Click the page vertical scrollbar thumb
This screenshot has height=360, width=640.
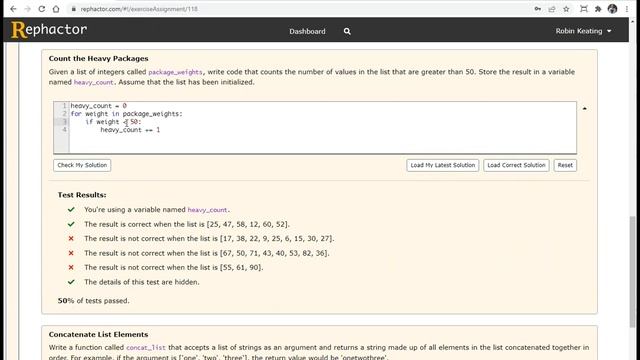633,271
